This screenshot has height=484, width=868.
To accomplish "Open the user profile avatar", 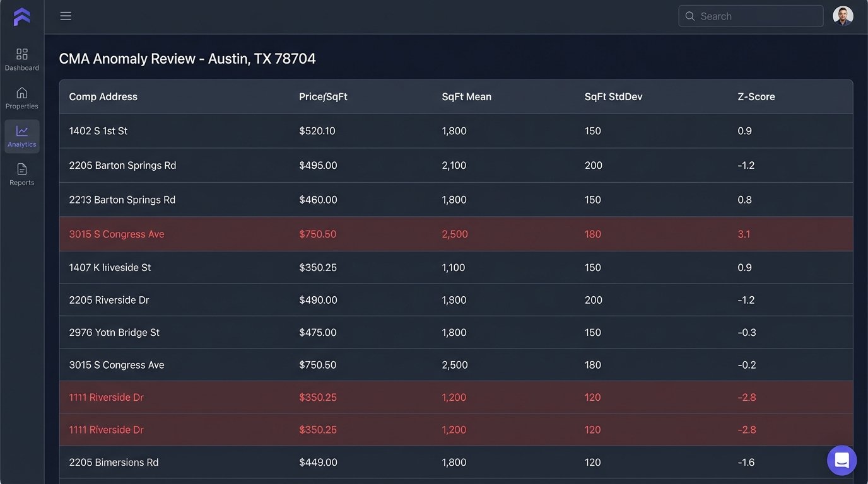I will [x=843, y=16].
